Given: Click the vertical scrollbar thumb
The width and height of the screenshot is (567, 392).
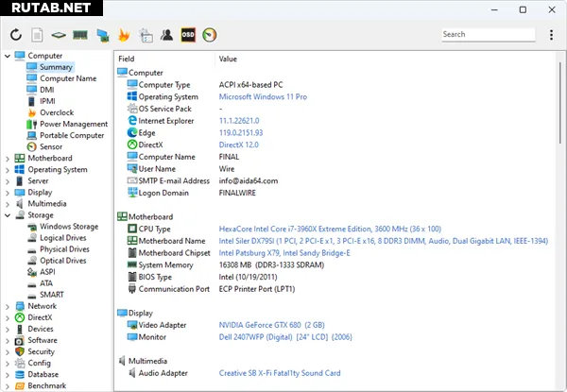Looking at the screenshot, I should tap(560, 103).
